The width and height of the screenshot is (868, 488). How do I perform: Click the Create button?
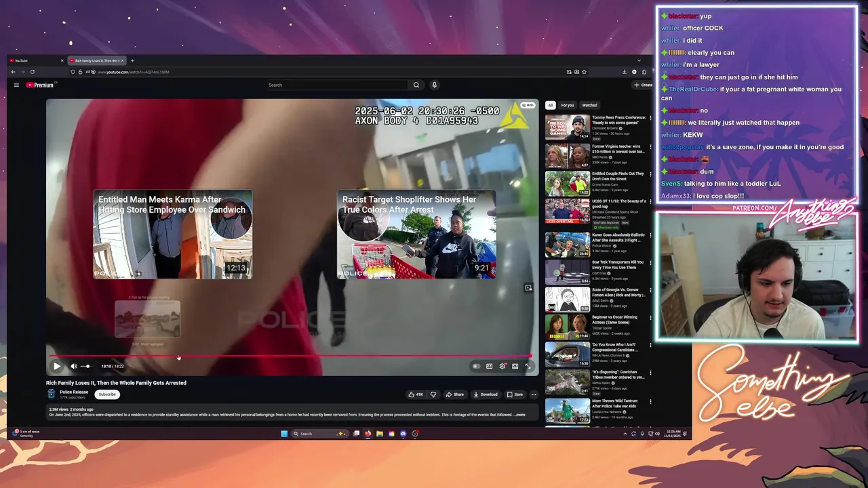[x=643, y=85]
